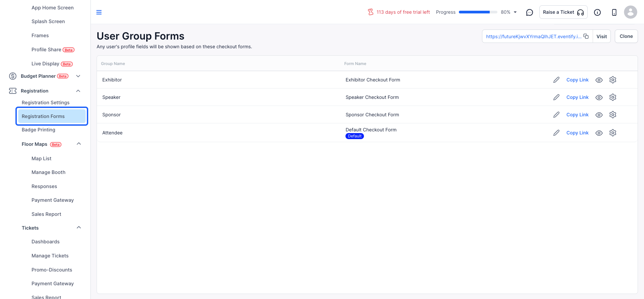Expand the Budget Planner chevron
Screen dimensions: 644x299
[x=78, y=76]
